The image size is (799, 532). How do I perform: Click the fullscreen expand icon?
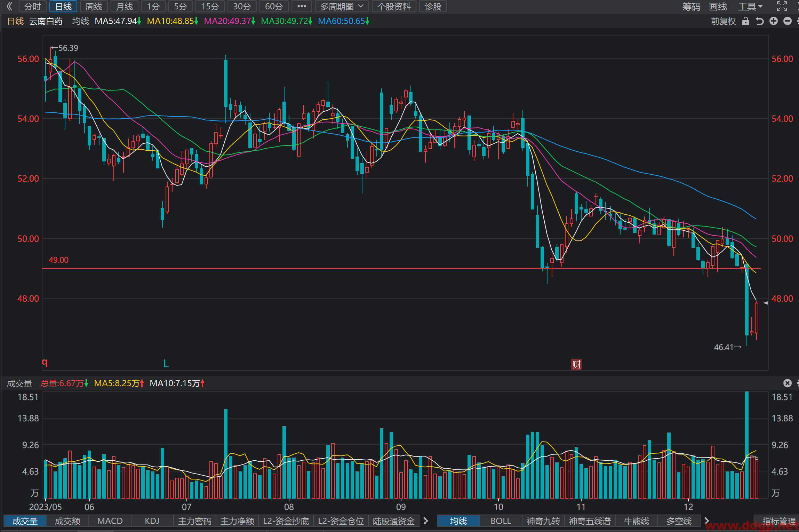(782, 6)
